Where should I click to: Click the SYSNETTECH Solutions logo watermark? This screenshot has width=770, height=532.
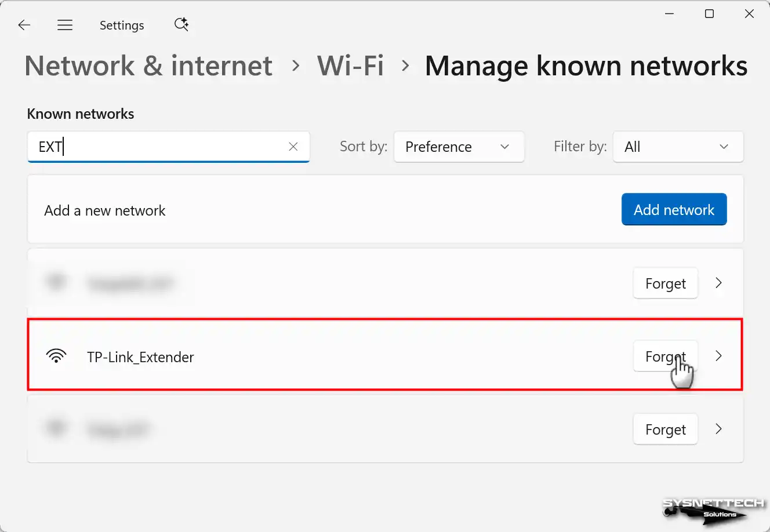[x=714, y=509]
